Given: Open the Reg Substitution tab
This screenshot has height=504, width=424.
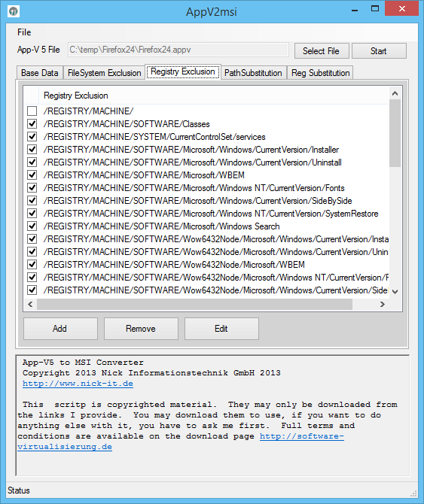Looking at the screenshot, I should (x=320, y=73).
